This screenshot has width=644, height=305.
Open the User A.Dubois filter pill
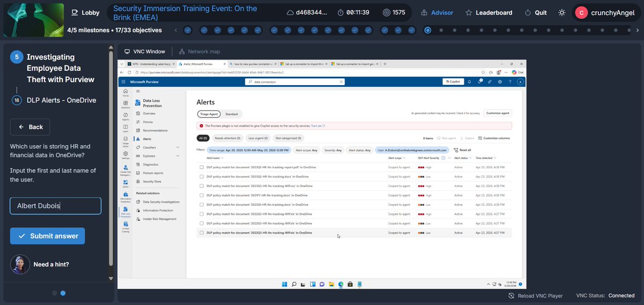click(x=412, y=150)
